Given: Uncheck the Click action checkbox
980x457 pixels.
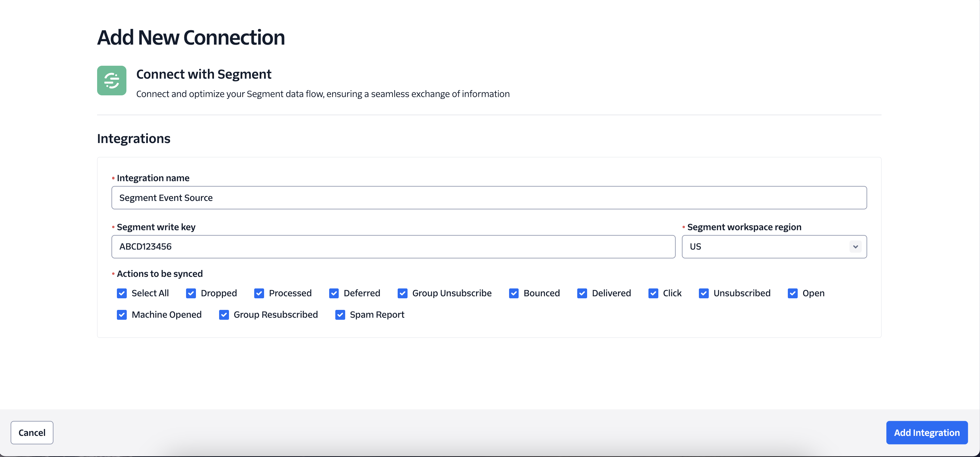Looking at the screenshot, I should tap(653, 293).
